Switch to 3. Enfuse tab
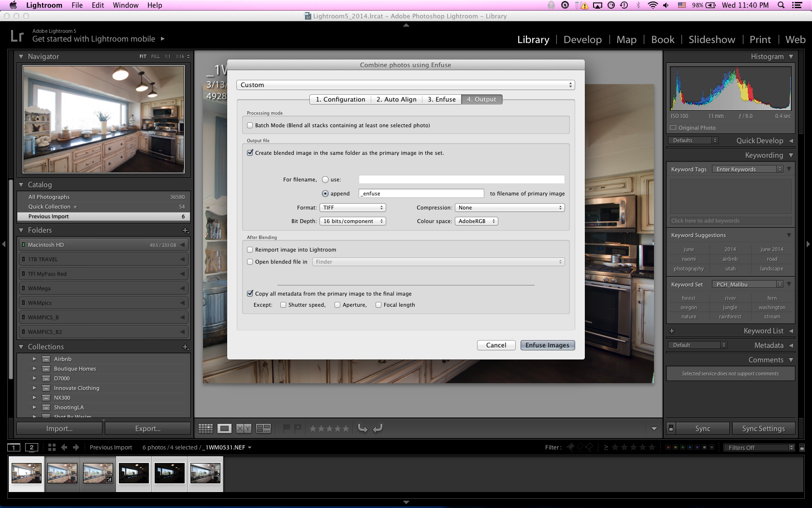 (x=442, y=99)
